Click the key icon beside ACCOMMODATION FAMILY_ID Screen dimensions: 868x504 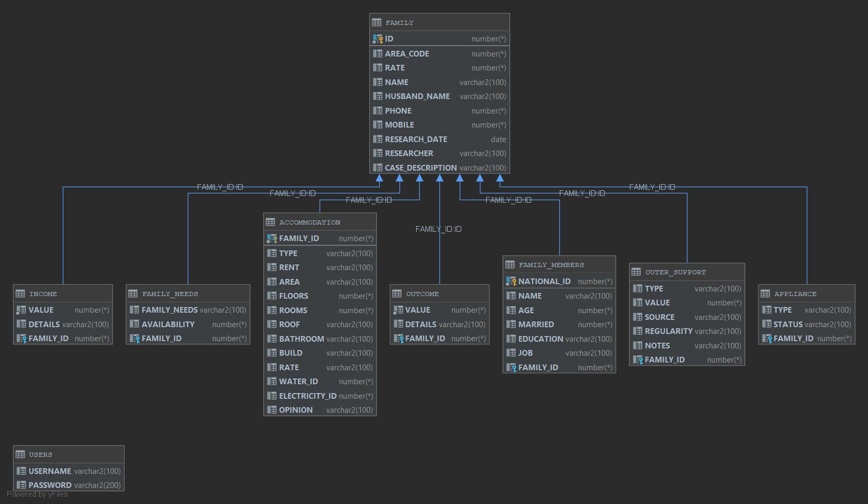pyautogui.click(x=271, y=239)
